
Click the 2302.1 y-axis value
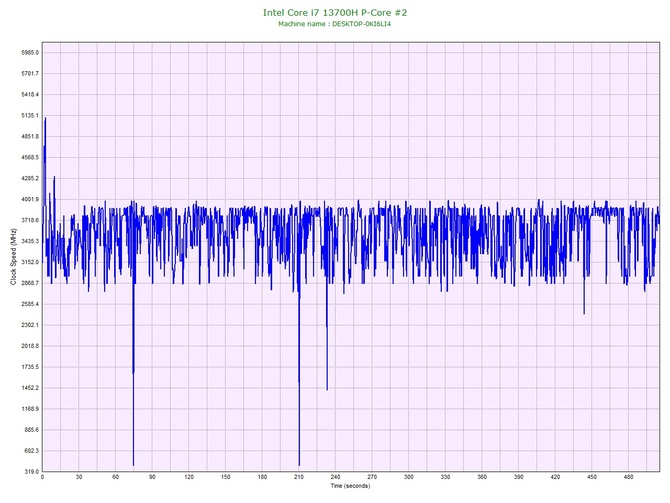click(30, 325)
